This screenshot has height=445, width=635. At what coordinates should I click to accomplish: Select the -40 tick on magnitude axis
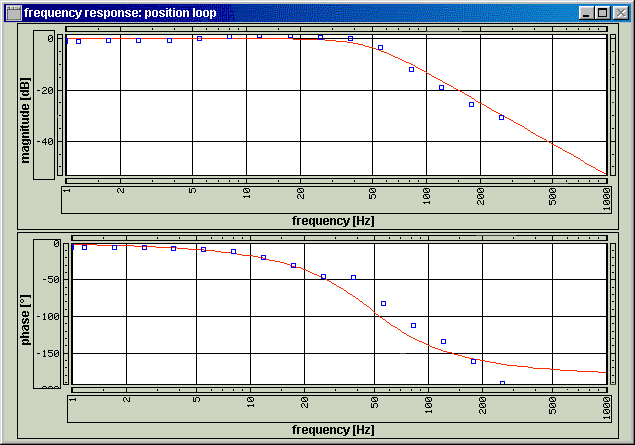pos(45,142)
